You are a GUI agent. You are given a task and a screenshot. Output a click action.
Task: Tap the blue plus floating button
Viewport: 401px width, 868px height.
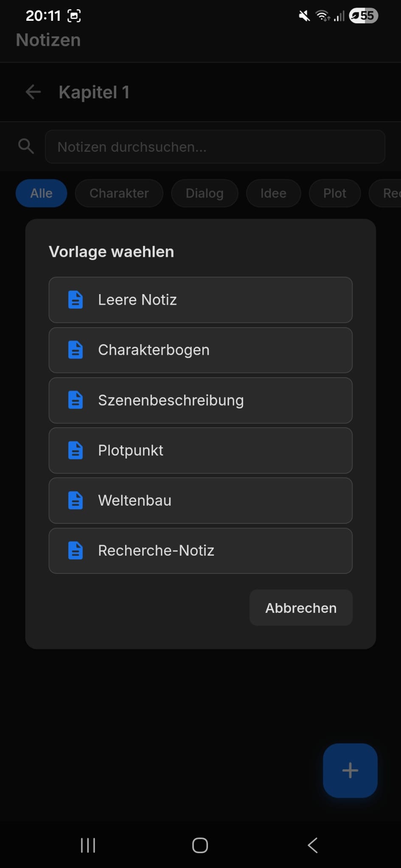(x=350, y=770)
